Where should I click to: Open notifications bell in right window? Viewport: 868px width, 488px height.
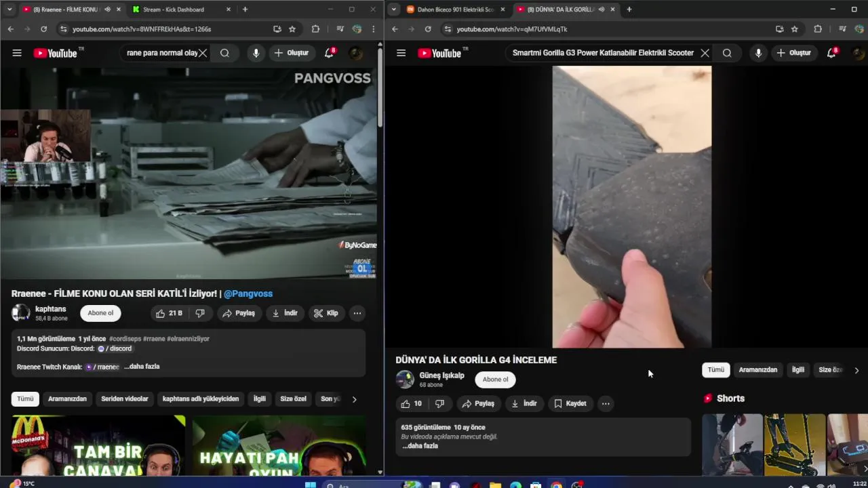[x=831, y=53]
